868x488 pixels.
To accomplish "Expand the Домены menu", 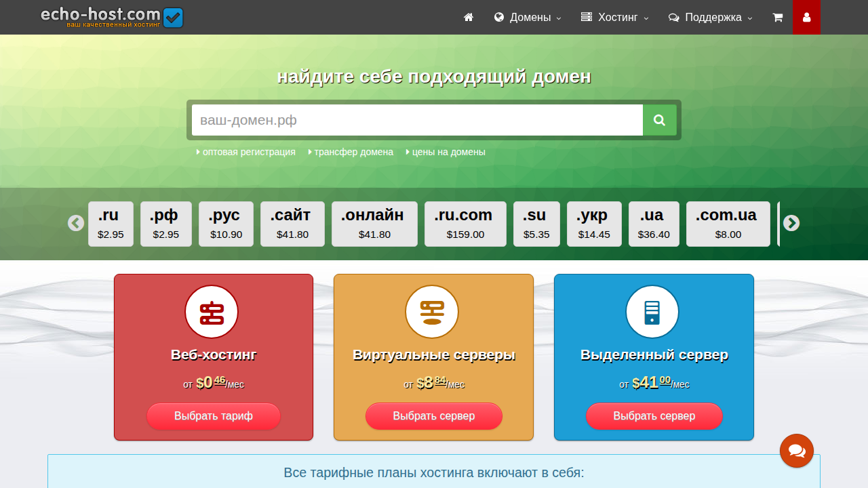I will click(528, 17).
